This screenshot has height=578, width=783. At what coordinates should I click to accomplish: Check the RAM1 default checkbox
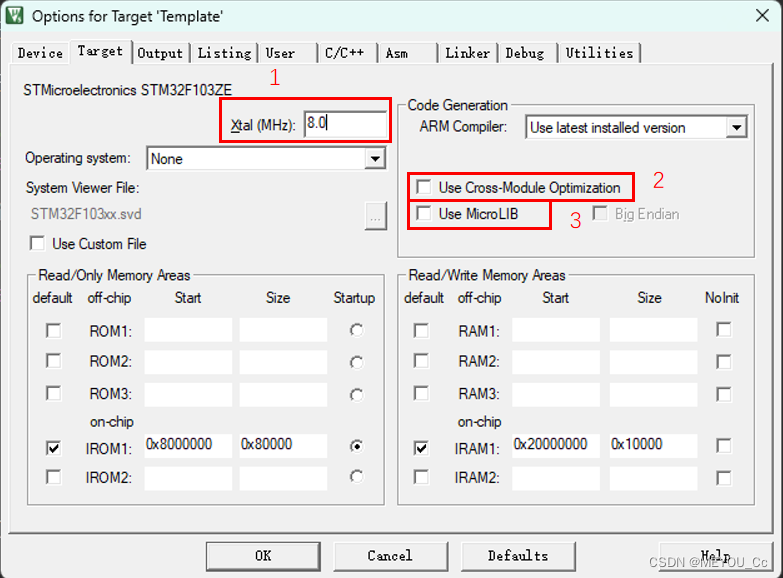coord(421,331)
